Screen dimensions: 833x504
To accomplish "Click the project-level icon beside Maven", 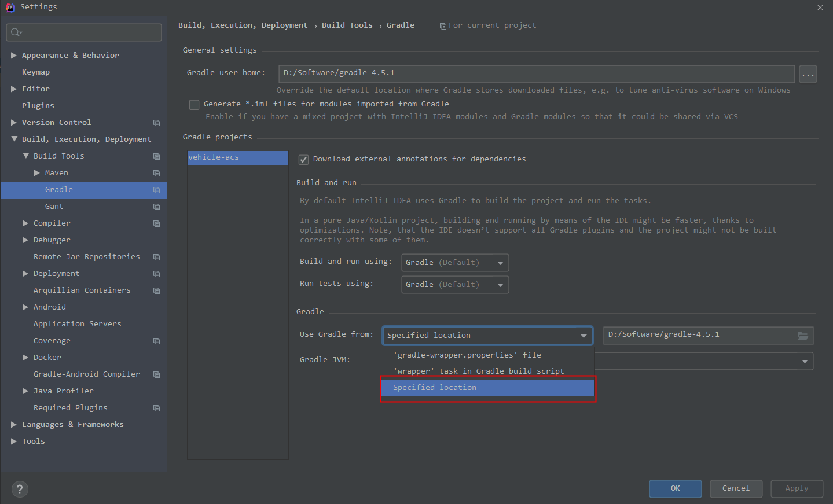I will [156, 173].
